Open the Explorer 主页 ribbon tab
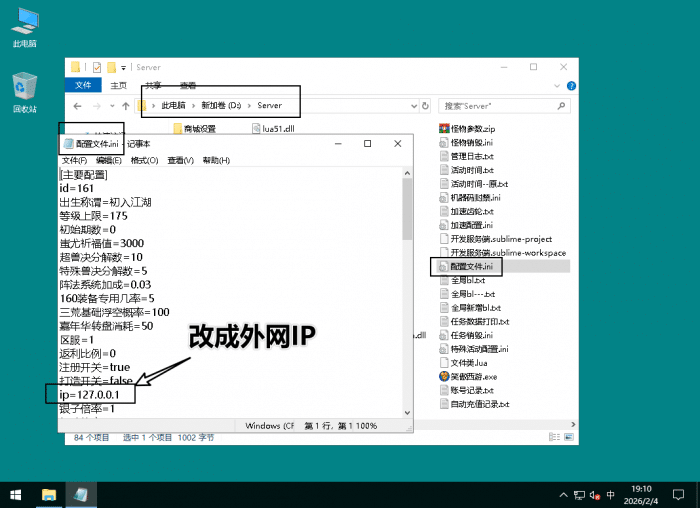 [119, 85]
